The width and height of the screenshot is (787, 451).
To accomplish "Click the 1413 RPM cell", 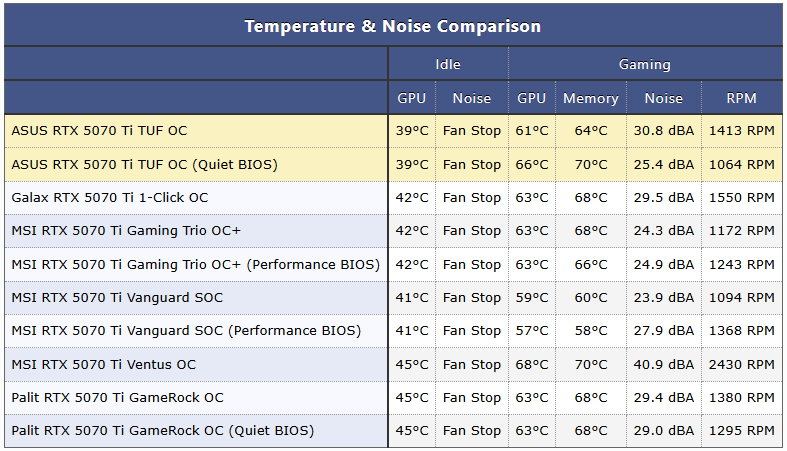I will tap(741, 131).
